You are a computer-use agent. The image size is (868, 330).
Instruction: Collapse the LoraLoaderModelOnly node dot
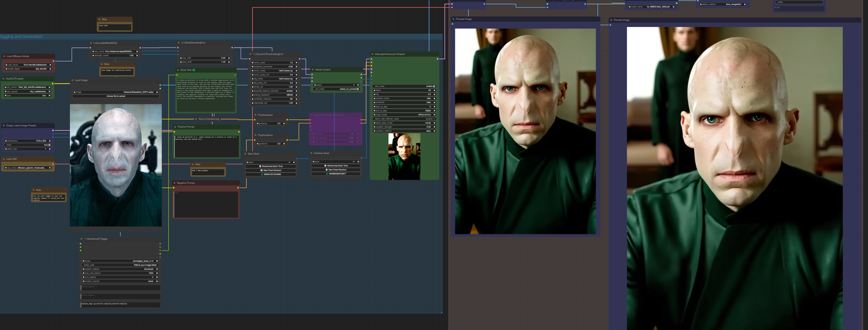click(x=91, y=43)
